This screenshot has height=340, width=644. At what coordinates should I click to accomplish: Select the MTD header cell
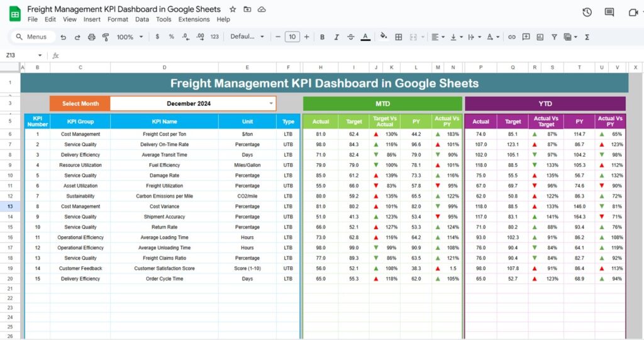click(382, 104)
